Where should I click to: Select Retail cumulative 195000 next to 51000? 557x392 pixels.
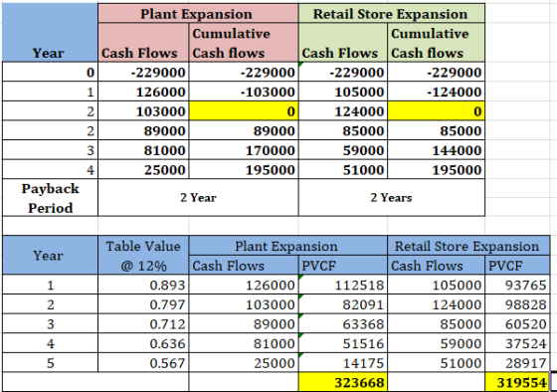(436, 169)
